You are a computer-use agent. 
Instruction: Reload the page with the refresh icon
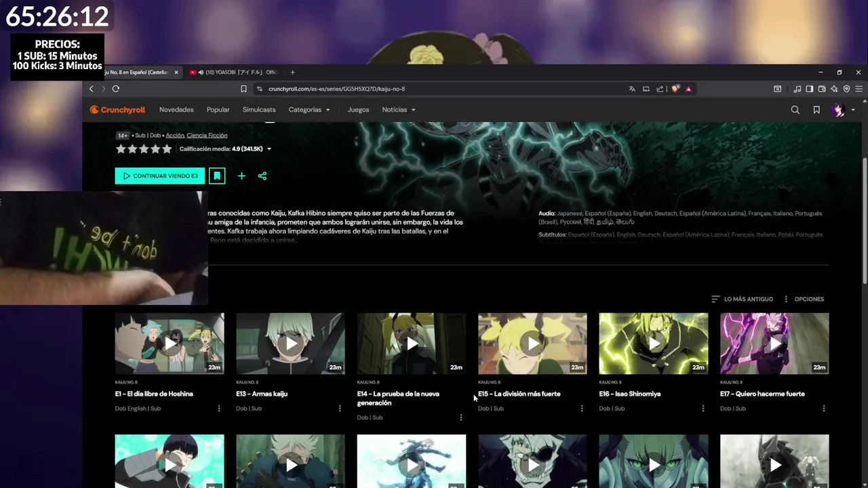116,89
